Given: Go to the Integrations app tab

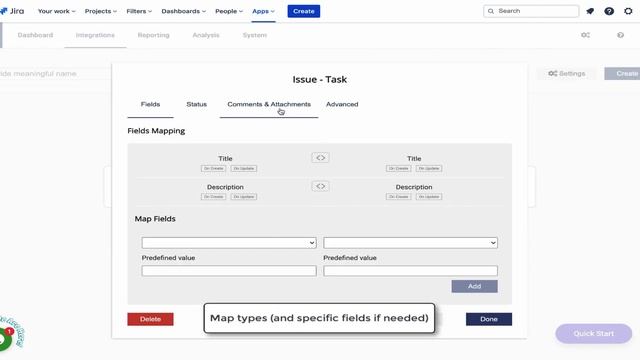Looking at the screenshot, I should click(95, 35).
